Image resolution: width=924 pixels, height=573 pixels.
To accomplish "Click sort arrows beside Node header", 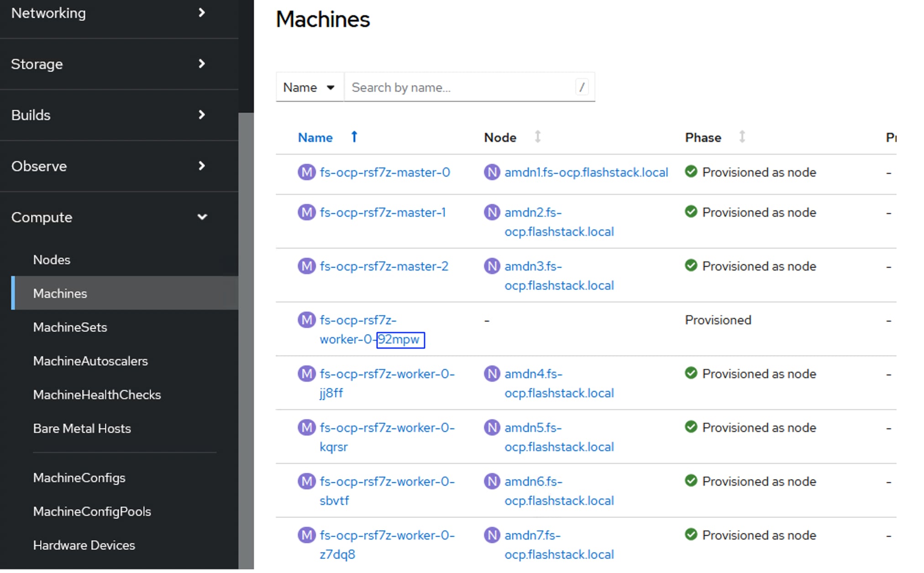I will click(x=537, y=137).
